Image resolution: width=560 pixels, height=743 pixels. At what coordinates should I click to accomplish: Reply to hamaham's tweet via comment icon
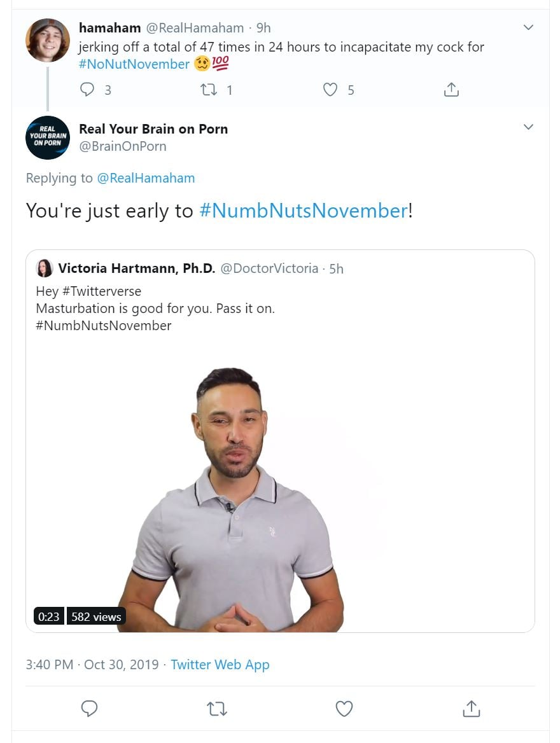(87, 90)
